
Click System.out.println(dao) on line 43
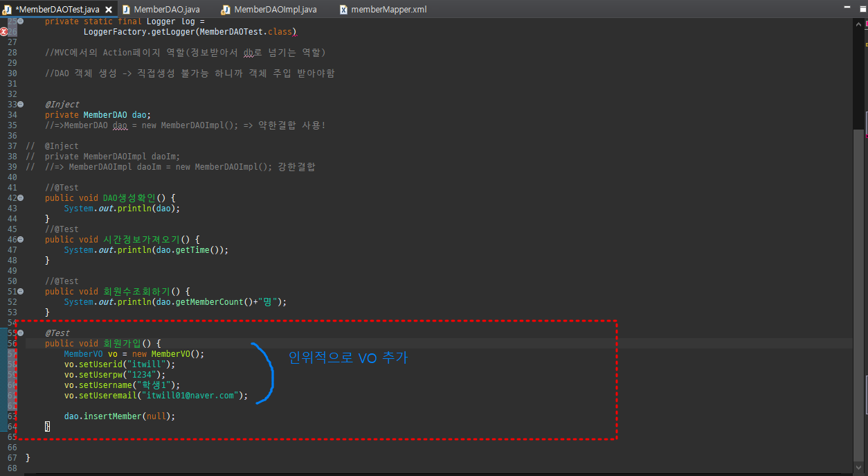(x=122, y=209)
